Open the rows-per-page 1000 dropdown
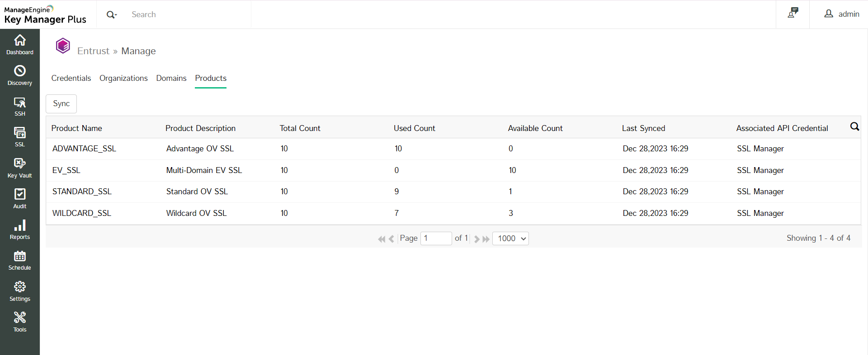 click(x=510, y=238)
